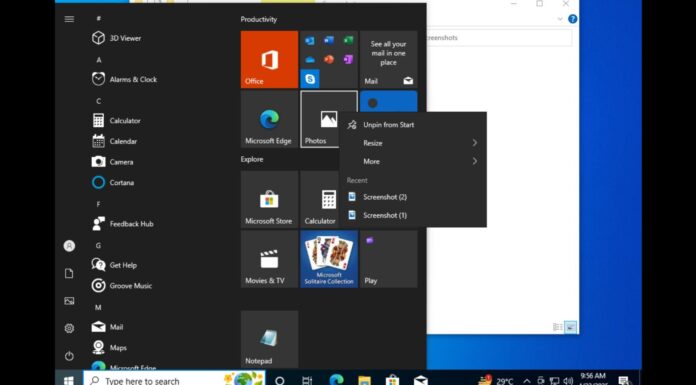Open the Mail live tile
The image size is (696, 385).
tap(388, 60)
